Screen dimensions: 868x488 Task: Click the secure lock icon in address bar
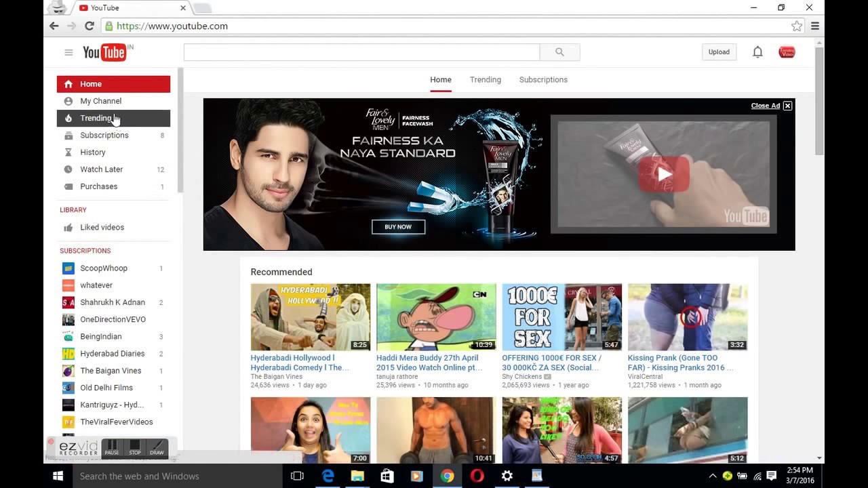(x=108, y=26)
